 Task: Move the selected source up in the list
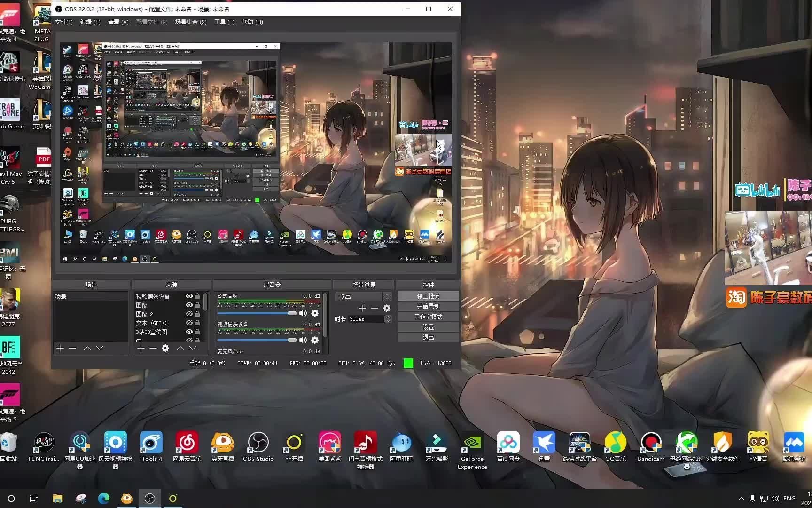[180, 348]
